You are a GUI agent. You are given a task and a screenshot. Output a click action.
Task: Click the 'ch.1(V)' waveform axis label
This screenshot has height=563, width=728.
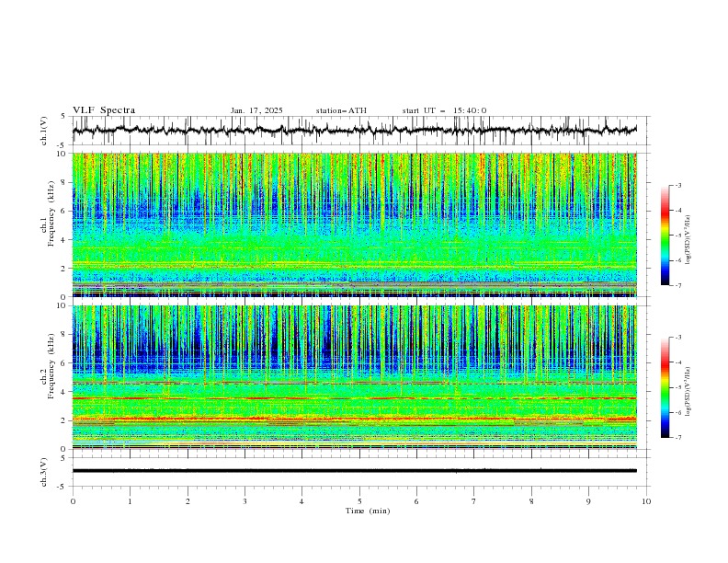pos(44,131)
